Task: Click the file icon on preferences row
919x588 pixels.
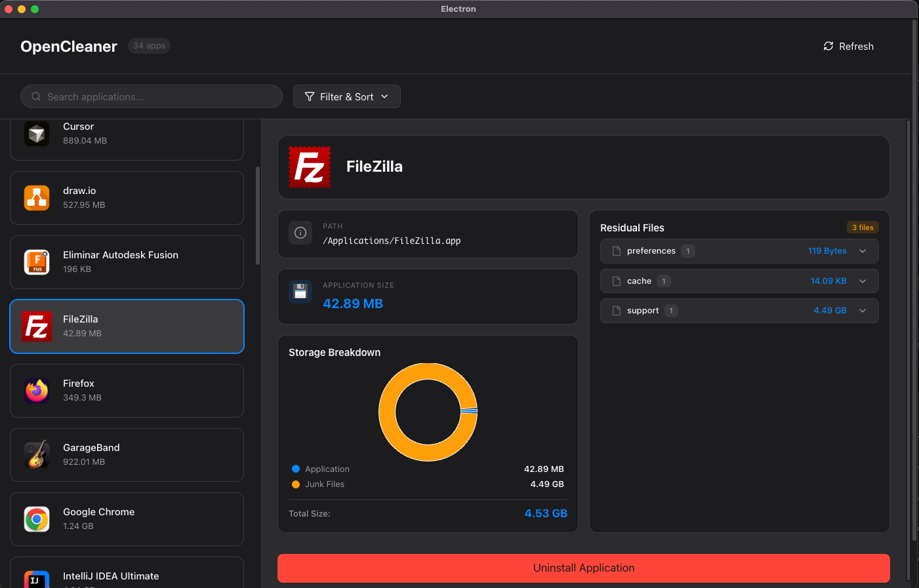Action: (617, 251)
